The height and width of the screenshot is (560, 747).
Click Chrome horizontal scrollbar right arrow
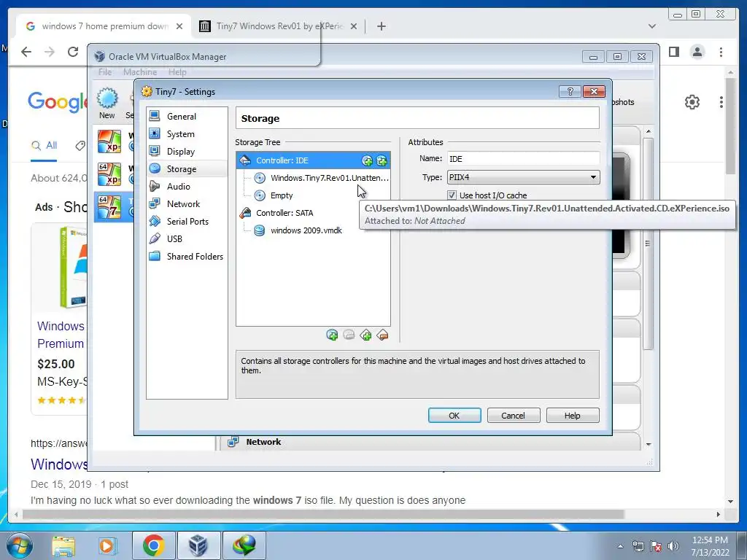pyautogui.click(x=719, y=514)
